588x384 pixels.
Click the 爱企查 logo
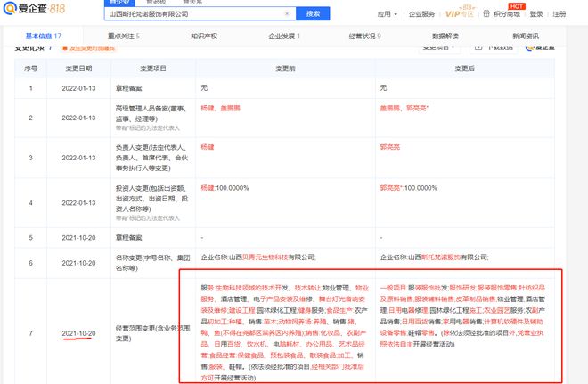pyautogui.click(x=34, y=8)
